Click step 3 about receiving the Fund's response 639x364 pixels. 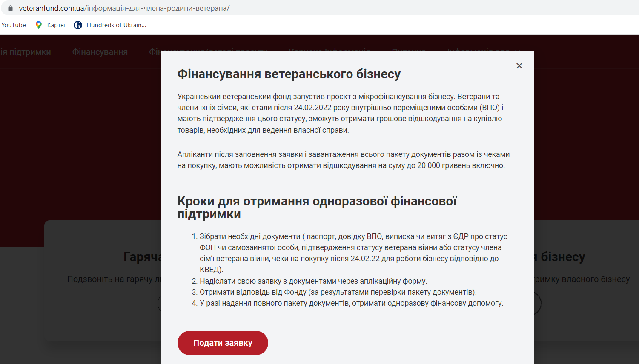(x=338, y=292)
